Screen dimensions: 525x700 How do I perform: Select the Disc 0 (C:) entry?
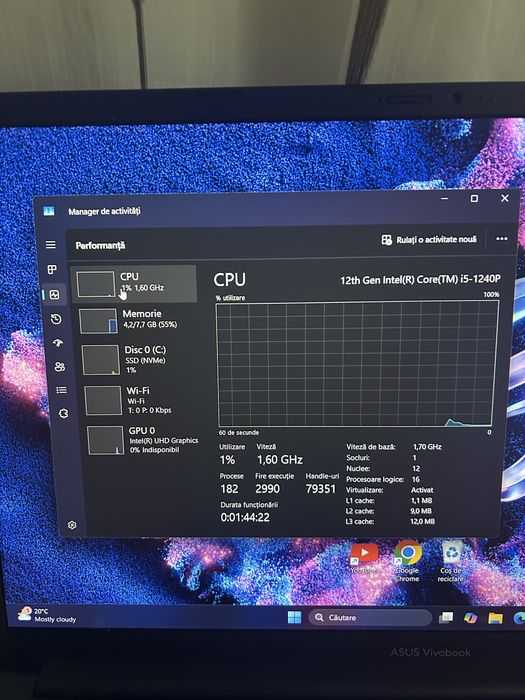[x=140, y=359]
